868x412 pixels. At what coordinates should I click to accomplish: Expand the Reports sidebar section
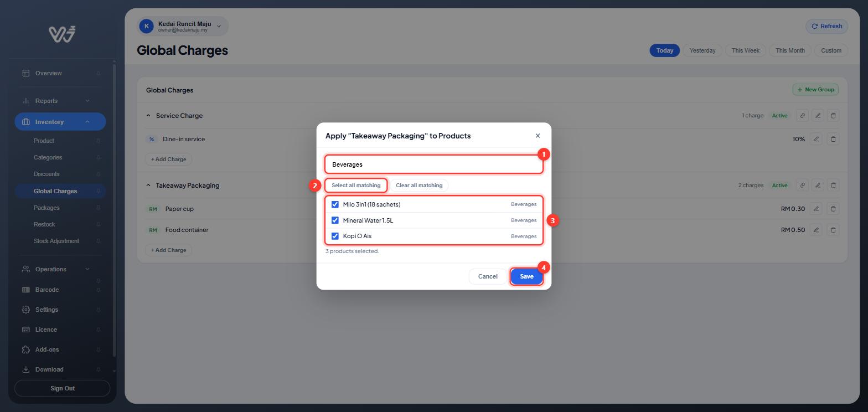click(x=60, y=101)
